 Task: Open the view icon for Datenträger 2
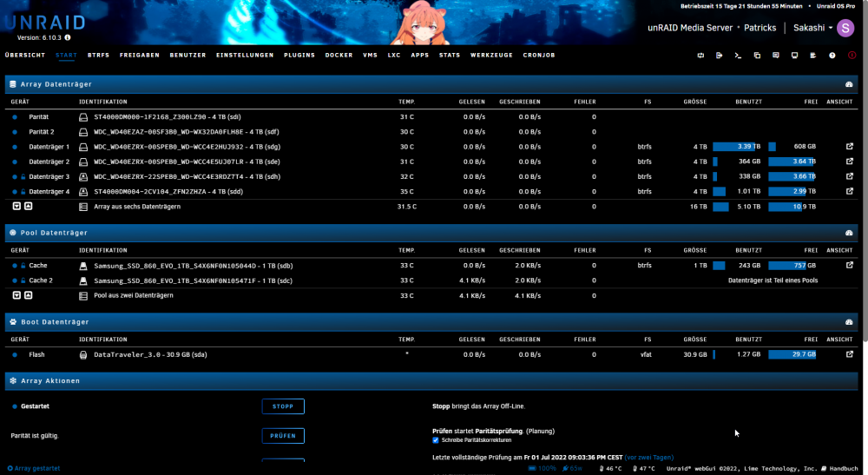(x=849, y=162)
